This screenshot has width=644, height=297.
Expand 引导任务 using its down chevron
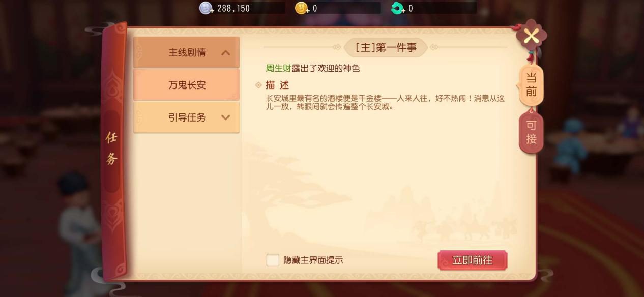[x=226, y=117]
